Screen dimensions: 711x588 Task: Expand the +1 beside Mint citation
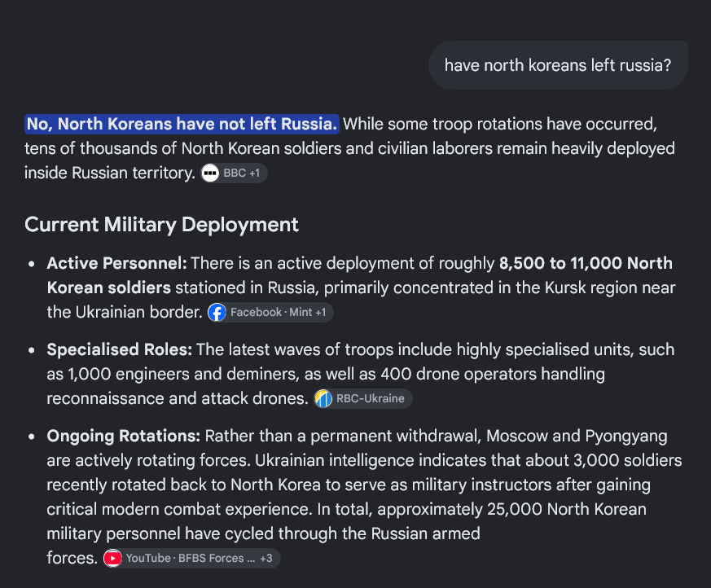pos(321,313)
